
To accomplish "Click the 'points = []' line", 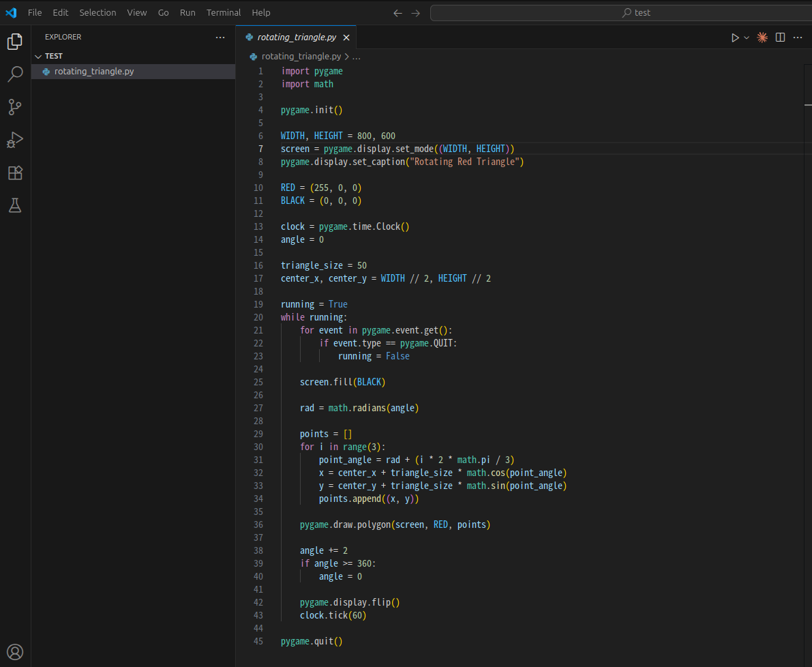I will tap(327, 434).
